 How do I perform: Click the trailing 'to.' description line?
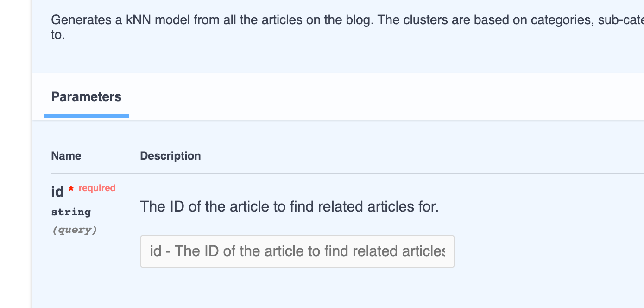(x=58, y=35)
